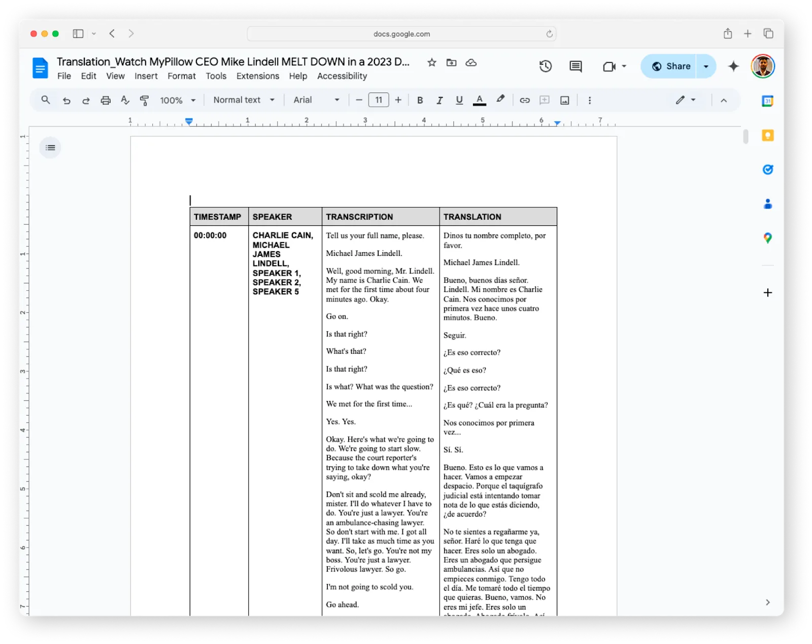This screenshot has width=812, height=644.
Task: Open the Format menu
Action: (x=182, y=76)
